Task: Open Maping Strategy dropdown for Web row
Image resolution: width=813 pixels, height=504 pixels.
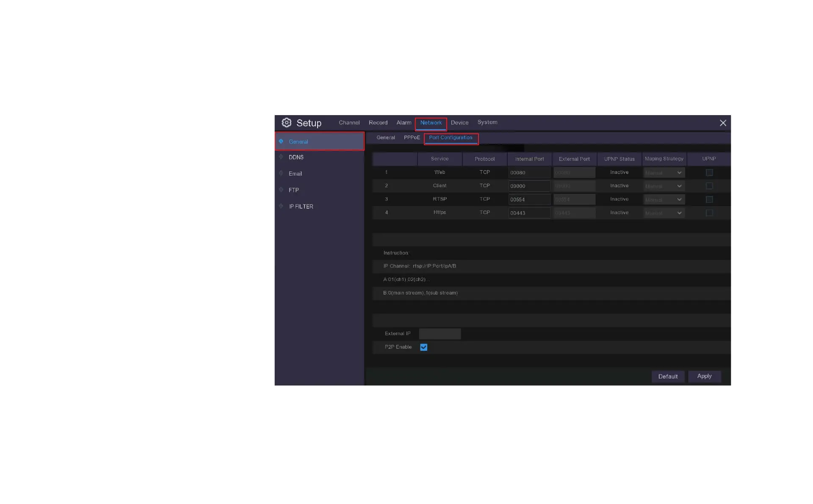Action: 664,173
